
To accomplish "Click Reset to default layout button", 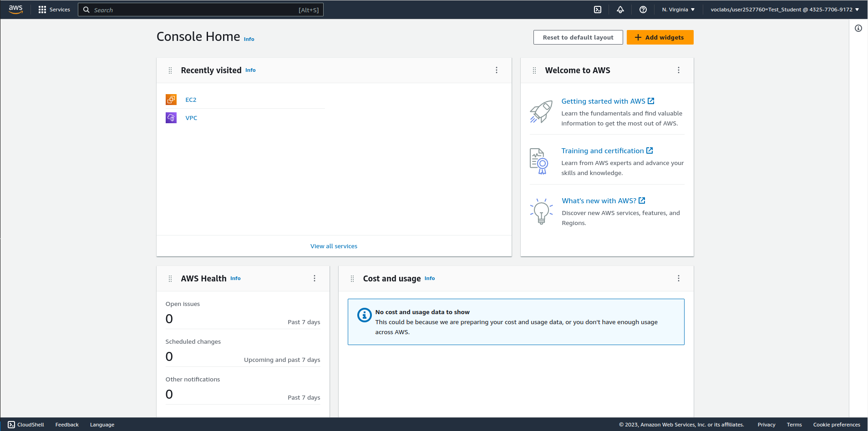I will (x=578, y=37).
